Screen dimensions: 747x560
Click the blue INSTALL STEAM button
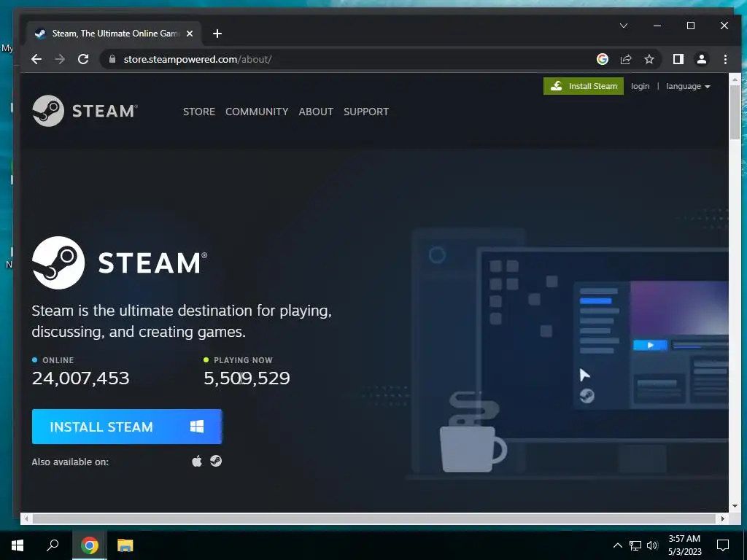coord(127,427)
